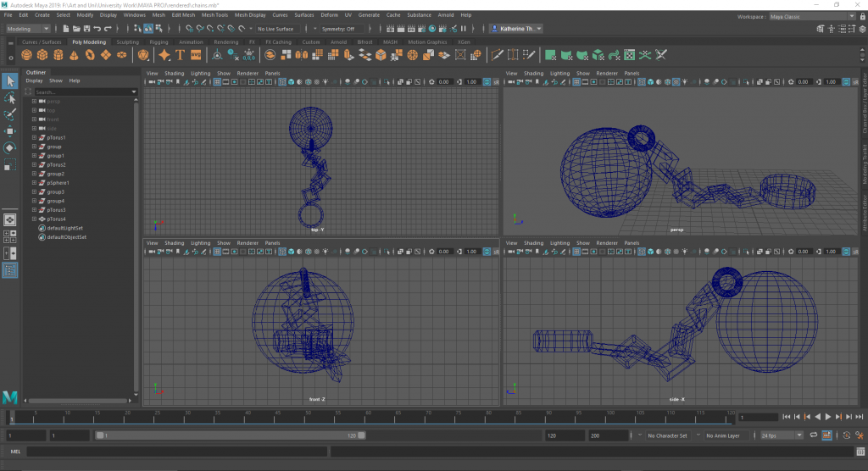Activate the Select tool in the toolbox

10,81
